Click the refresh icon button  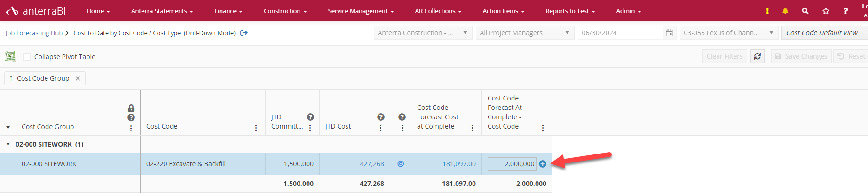758,56
